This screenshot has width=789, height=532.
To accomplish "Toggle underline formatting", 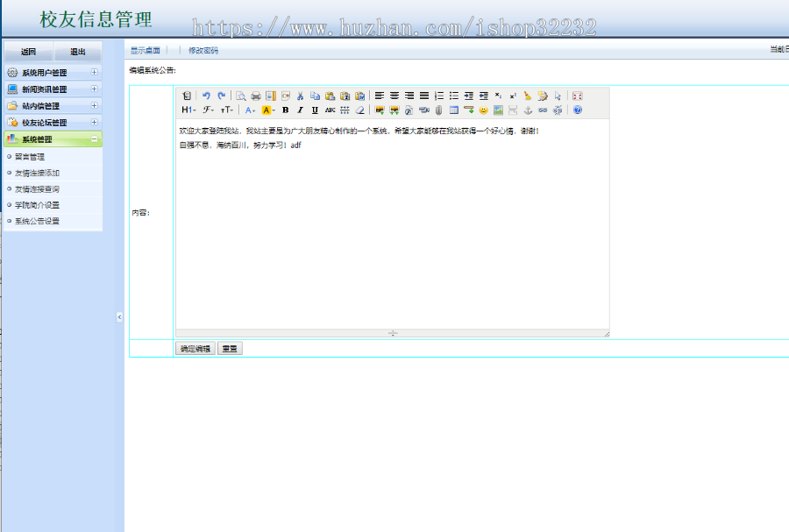I will (x=315, y=110).
